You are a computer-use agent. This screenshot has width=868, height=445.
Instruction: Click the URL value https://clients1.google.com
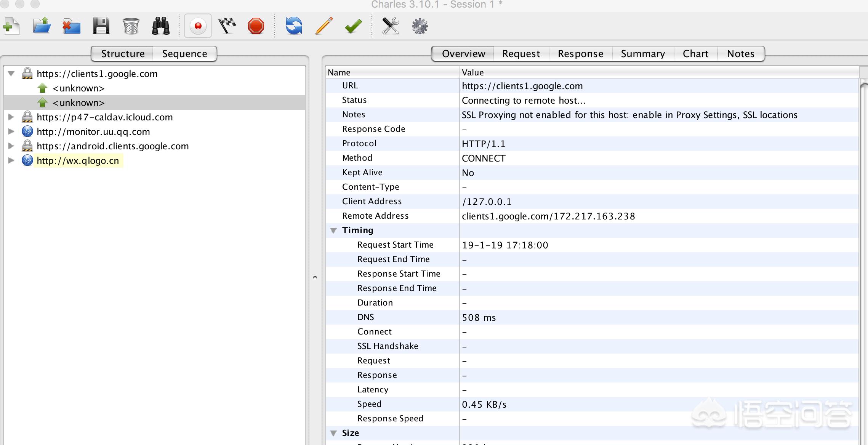(x=522, y=86)
